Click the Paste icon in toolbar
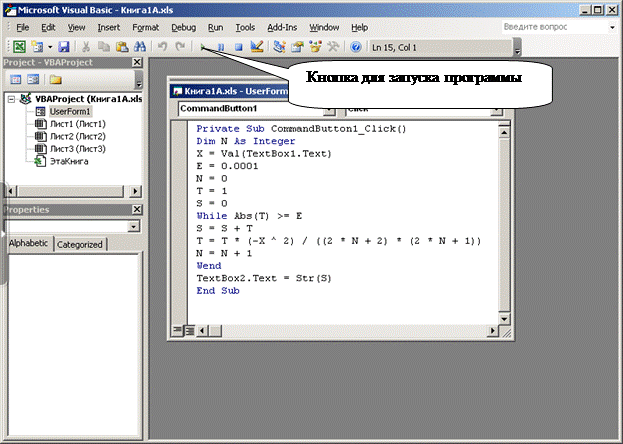The image size is (623, 444). click(121, 47)
